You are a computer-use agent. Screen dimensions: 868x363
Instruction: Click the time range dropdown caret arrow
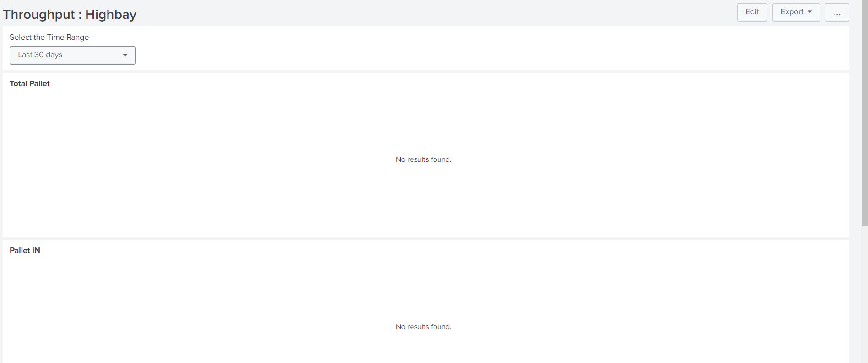click(x=125, y=55)
